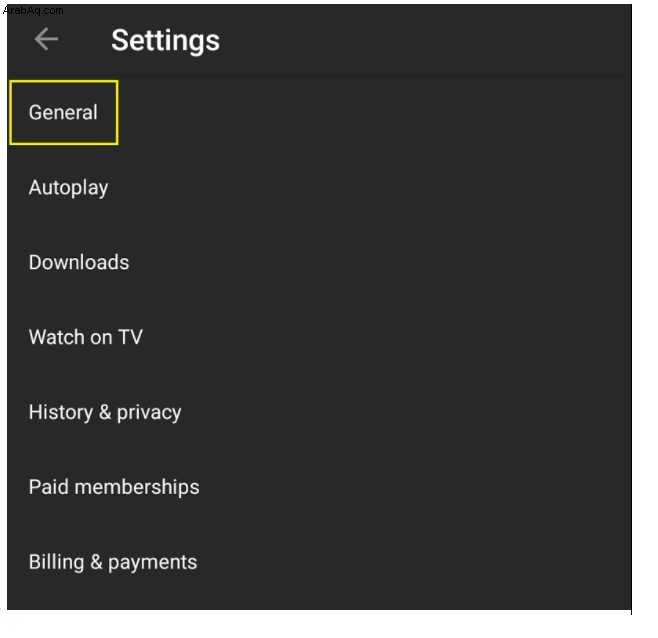This screenshot has width=658, height=638.
Task: Return to previous screen via left arrow
Action: [x=46, y=39]
